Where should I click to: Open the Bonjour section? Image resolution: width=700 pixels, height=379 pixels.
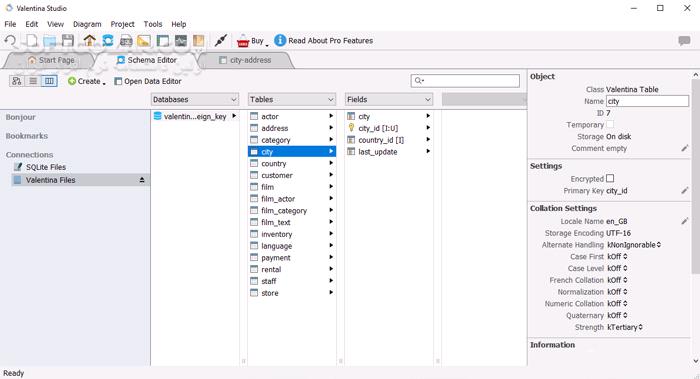pyautogui.click(x=21, y=117)
